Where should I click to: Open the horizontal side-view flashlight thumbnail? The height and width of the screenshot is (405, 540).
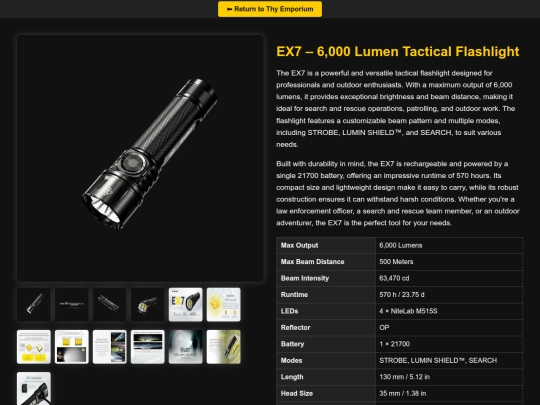click(72, 304)
